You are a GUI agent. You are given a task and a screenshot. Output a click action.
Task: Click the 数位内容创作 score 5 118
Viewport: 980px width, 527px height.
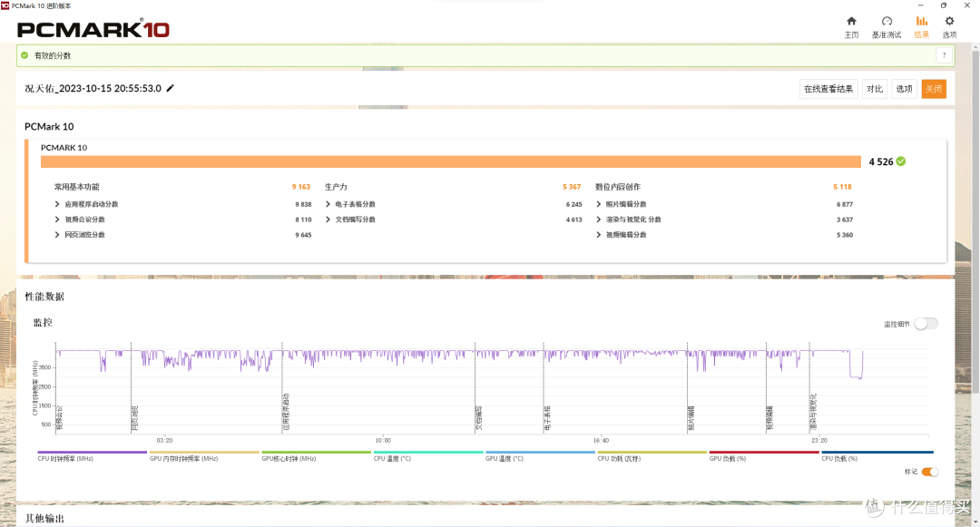[842, 187]
